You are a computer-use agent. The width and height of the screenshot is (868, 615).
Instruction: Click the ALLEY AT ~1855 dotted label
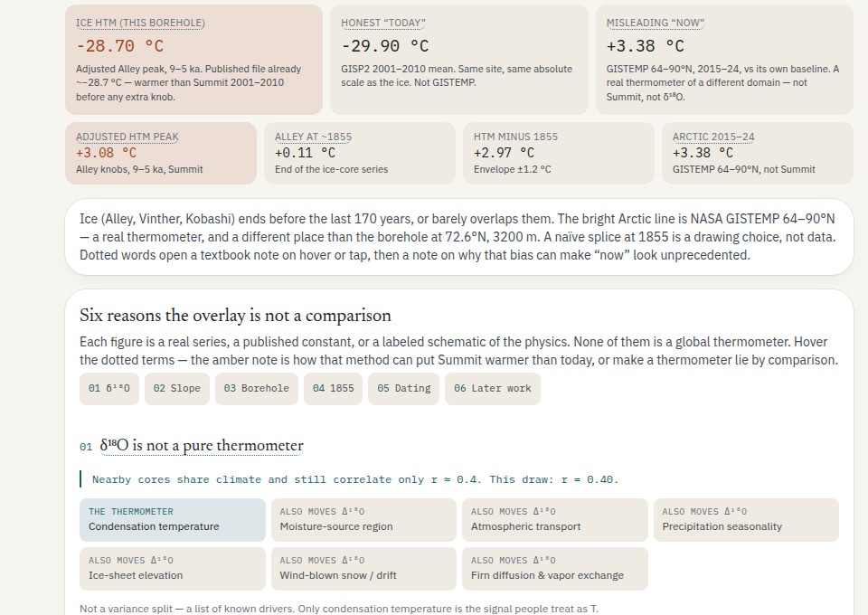314,137
